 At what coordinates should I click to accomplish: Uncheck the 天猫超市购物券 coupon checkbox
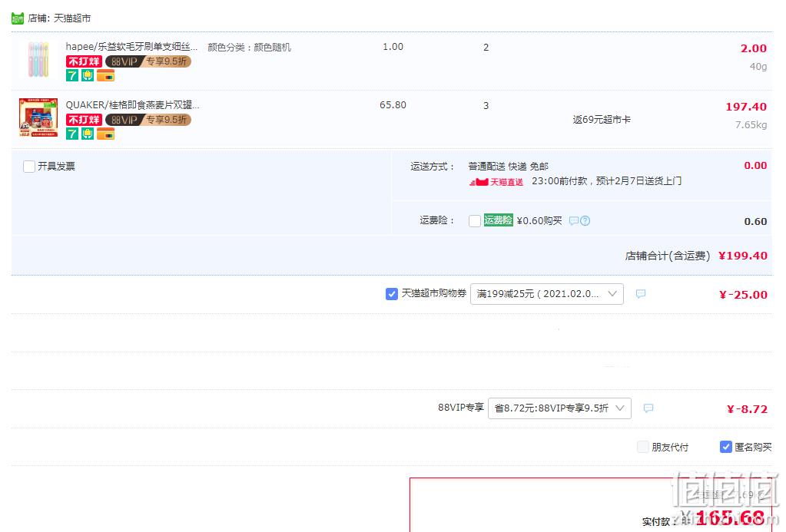pos(392,294)
